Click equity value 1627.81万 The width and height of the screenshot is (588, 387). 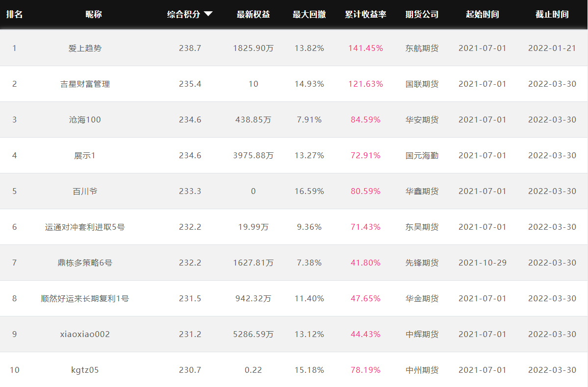click(253, 263)
